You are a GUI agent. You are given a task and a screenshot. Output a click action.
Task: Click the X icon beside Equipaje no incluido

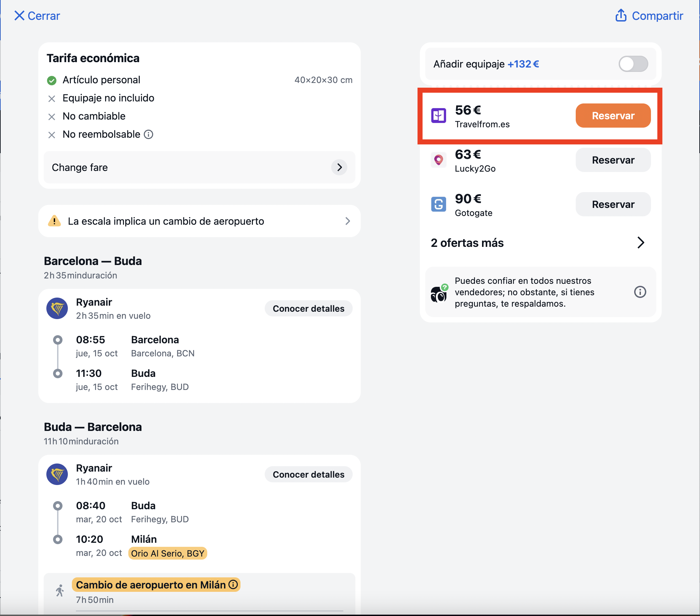tap(52, 99)
